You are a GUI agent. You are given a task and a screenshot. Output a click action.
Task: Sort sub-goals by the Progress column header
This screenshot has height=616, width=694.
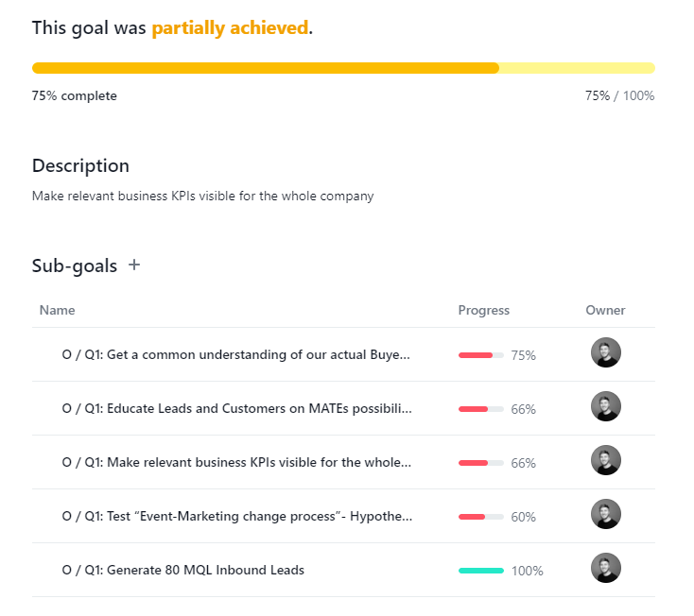point(483,310)
